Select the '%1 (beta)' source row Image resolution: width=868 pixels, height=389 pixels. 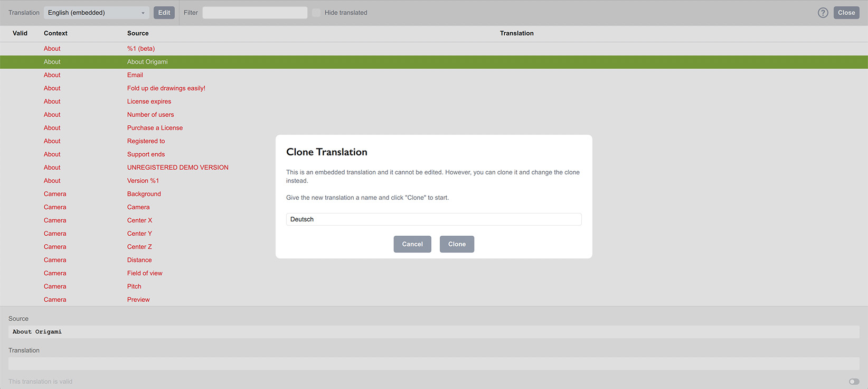141,49
